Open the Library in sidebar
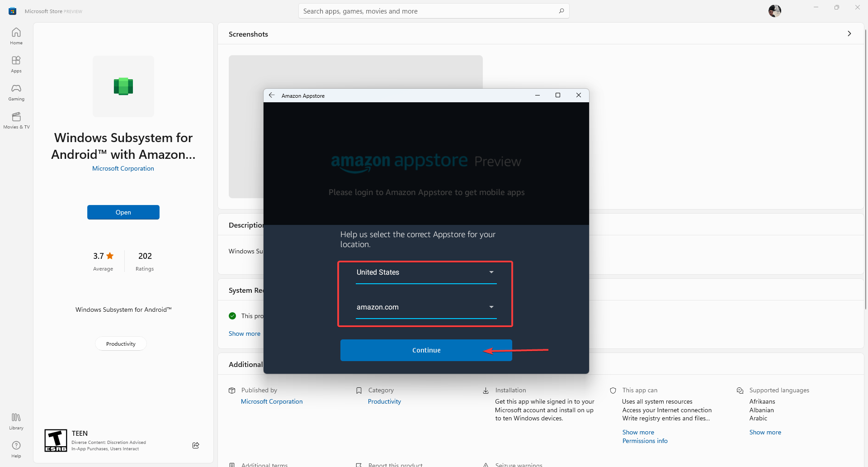Screen dimensions: 868x467 tap(16, 421)
